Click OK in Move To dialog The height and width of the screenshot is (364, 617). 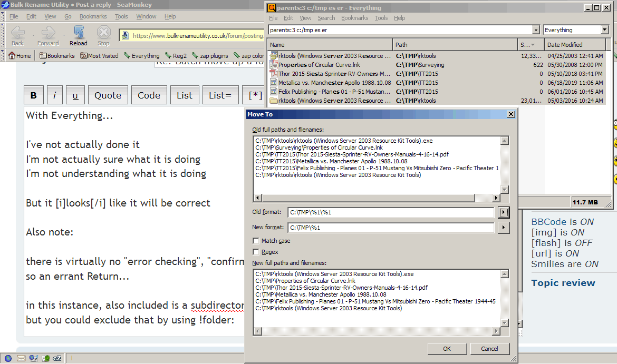pos(447,349)
